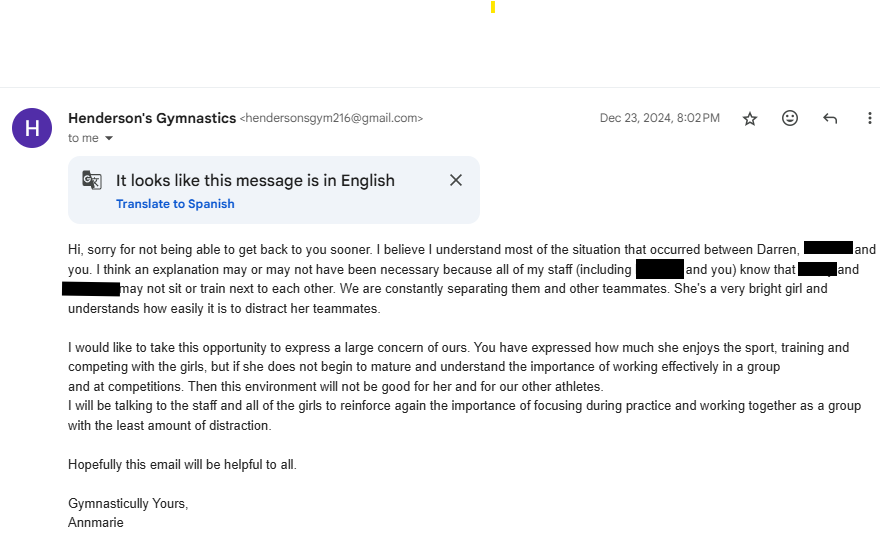The image size is (894, 552).
Task: Click the "It looks like this message is in English" text
Action: click(x=255, y=181)
